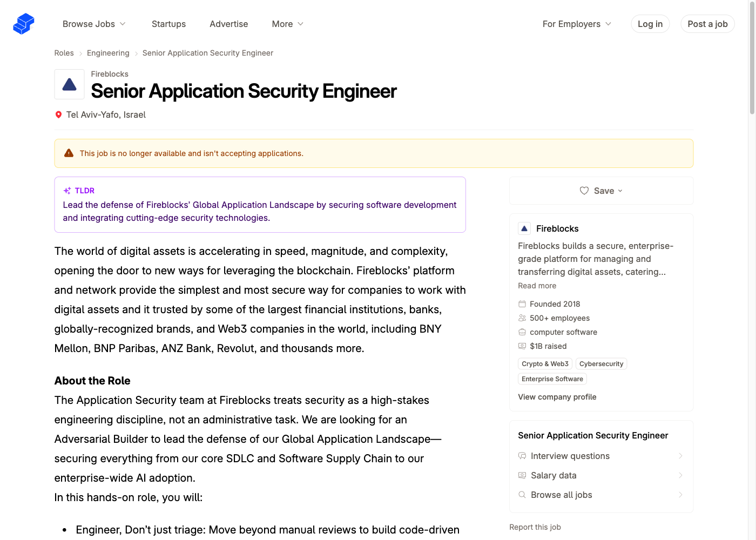The width and height of the screenshot is (756, 540).
Task: Click the Senior Application Security Engineer breadcrumb
Action: click(208, 53)
